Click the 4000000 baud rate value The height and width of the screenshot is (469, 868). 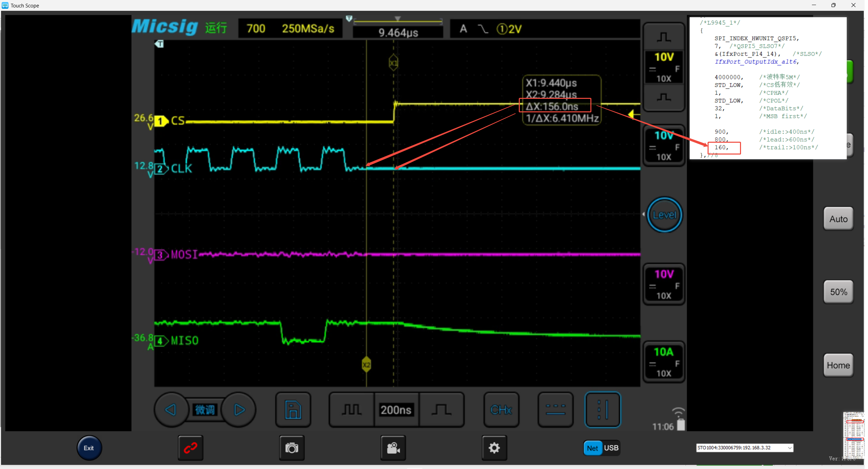pyautogui.click(x=729, y=77)
